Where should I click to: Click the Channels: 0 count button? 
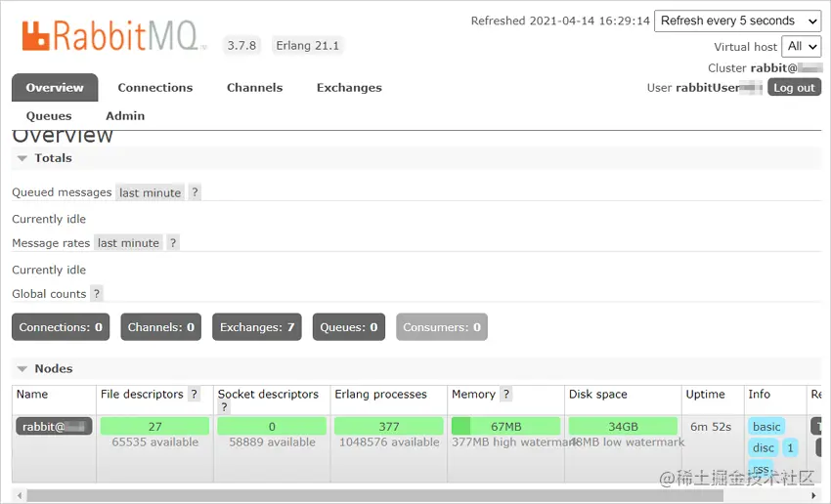[x=160, y=327]
